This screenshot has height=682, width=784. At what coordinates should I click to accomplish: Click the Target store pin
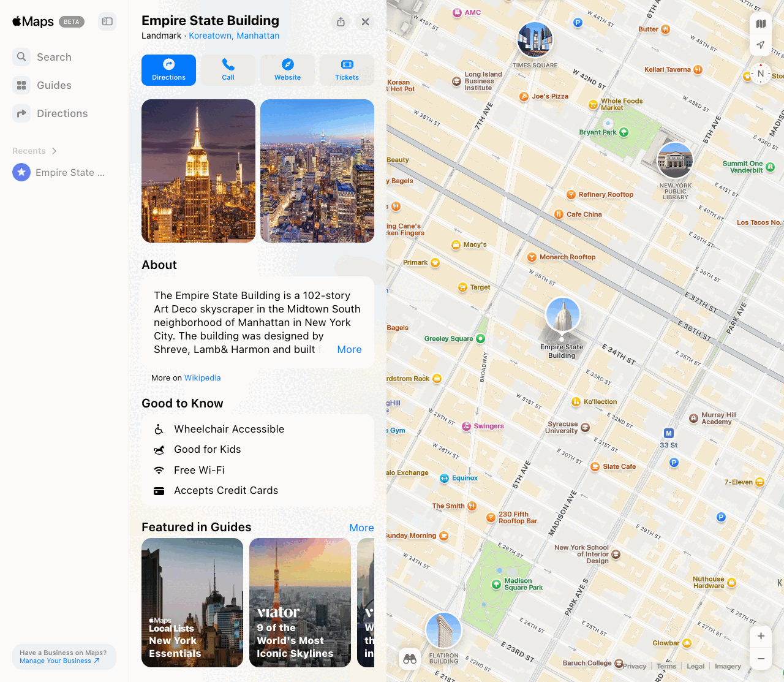point(462,287)
